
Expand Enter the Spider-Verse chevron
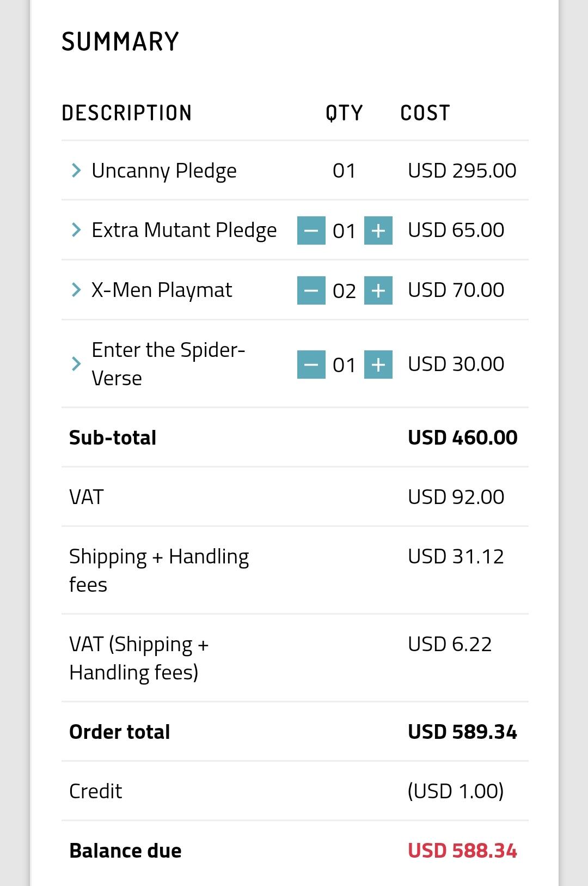point(76,363)
